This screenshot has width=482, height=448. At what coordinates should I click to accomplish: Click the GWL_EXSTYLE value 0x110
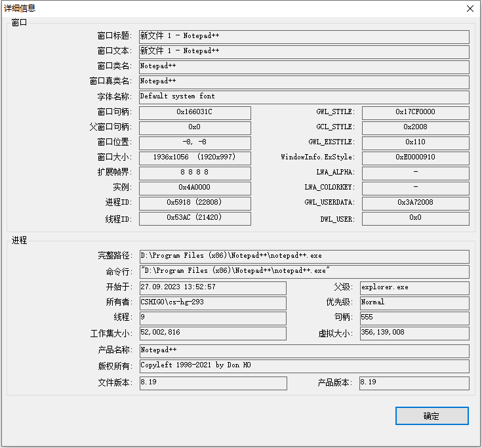(416, 143)
